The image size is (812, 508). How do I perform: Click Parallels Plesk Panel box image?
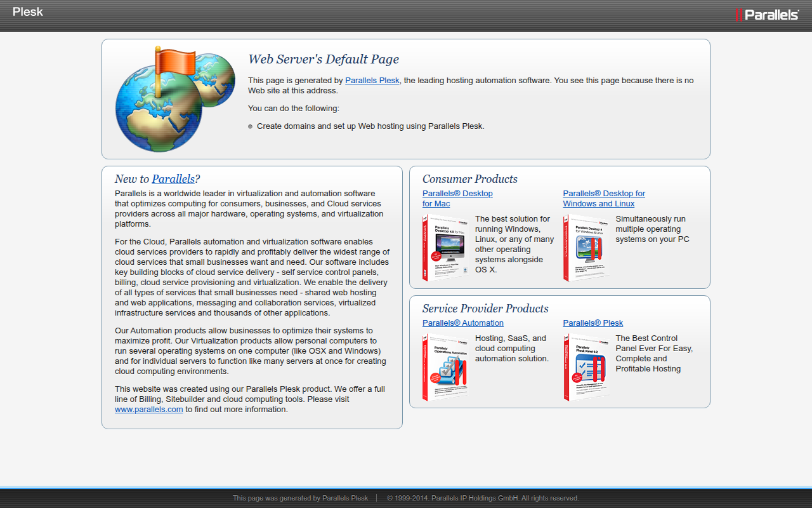[586, 367]
